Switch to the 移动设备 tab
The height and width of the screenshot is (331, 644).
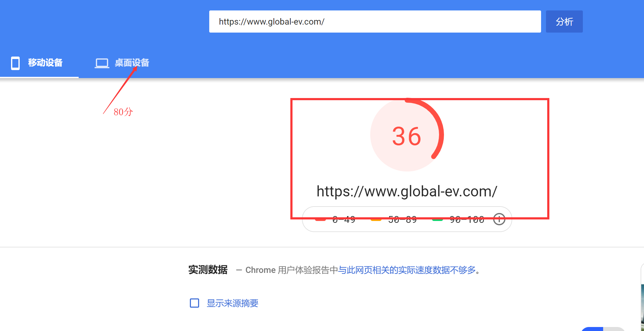click(x=45, y=63)
